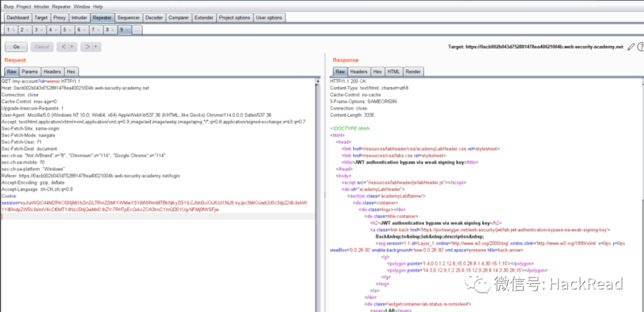Select the Response Headers tab
The width and height of the screenshot is (644, 312).
[359, 71]
